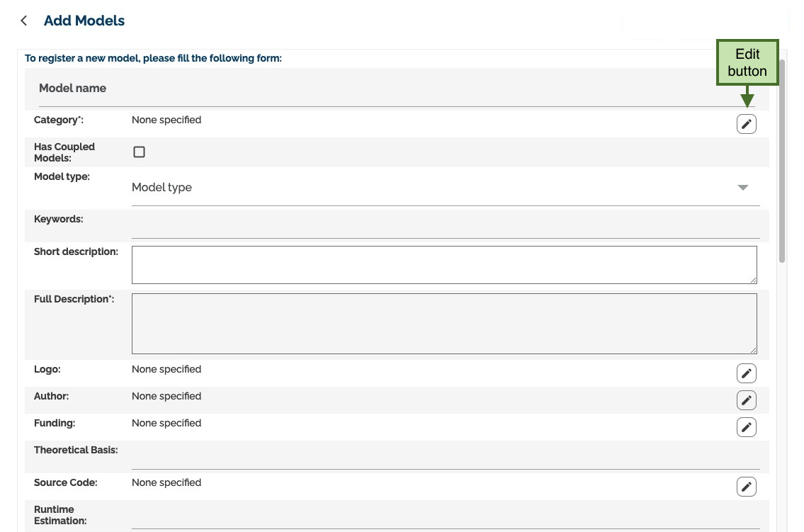Click 'None specified' value next to Logo

(x=166, y=370)
